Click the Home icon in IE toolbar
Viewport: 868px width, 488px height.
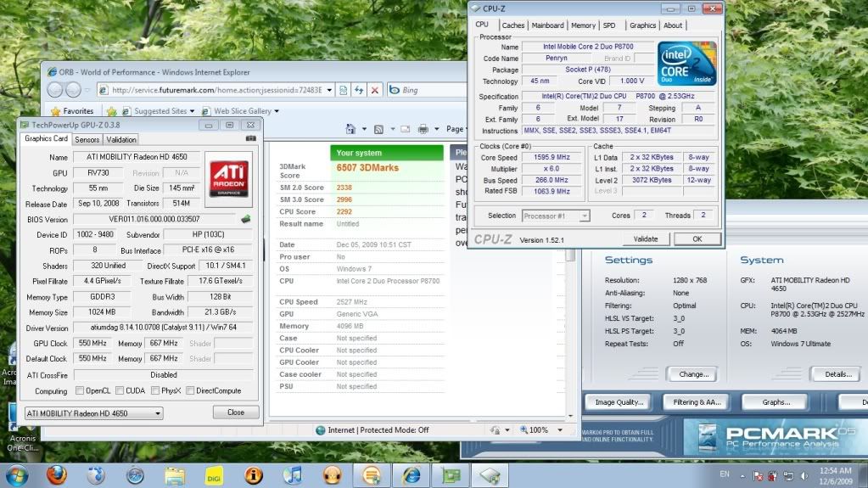[x=350, y=129]
